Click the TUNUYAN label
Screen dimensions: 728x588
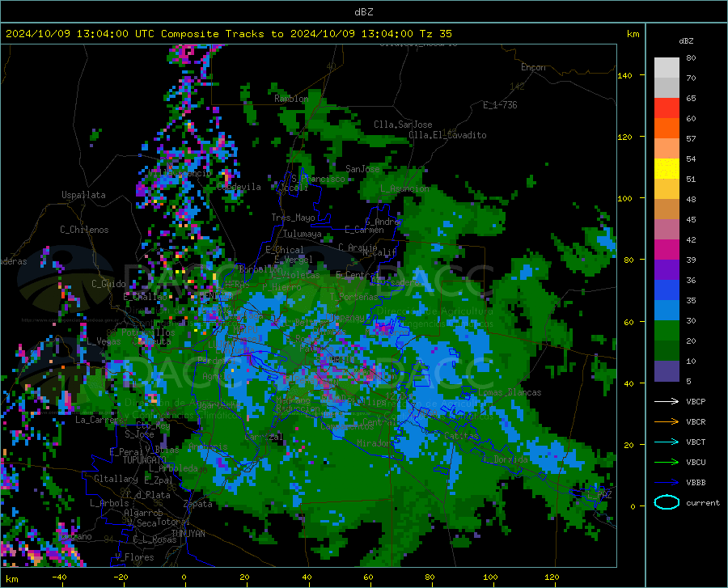click(x=188, y=534)
